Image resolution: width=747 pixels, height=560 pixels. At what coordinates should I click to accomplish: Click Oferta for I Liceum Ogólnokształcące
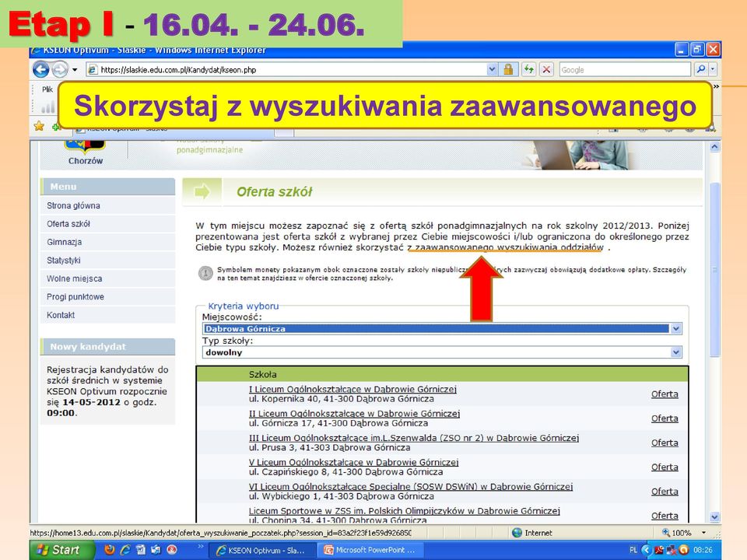pos(665,394)
